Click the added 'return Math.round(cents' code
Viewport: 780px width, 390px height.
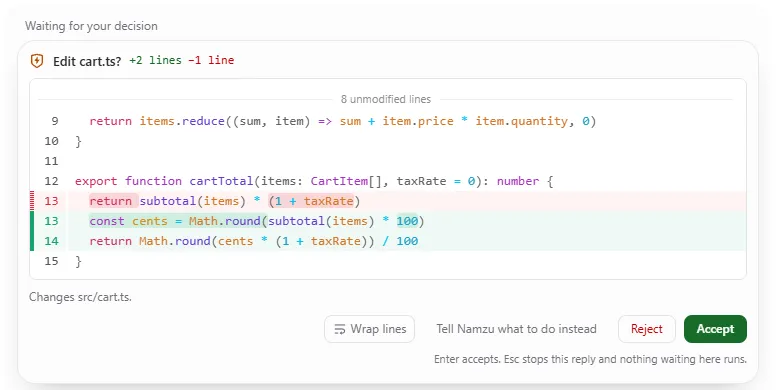172,241
